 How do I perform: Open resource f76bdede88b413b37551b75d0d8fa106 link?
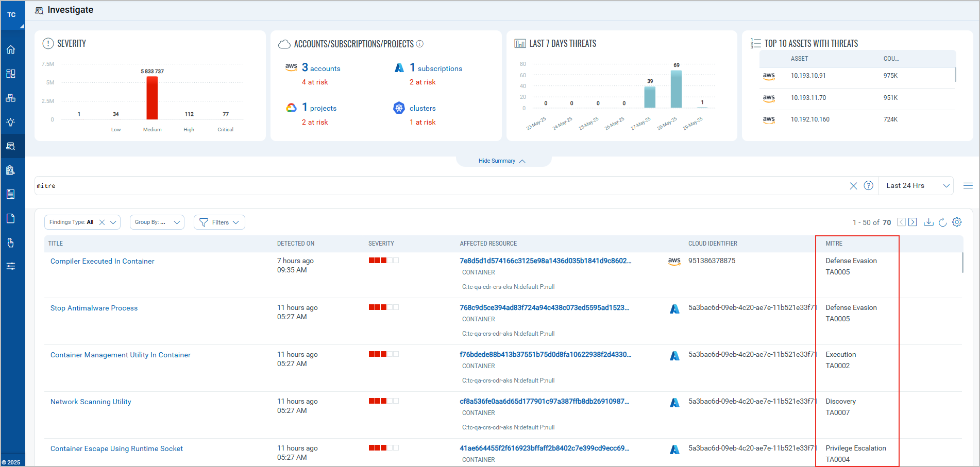coord(546,354)
